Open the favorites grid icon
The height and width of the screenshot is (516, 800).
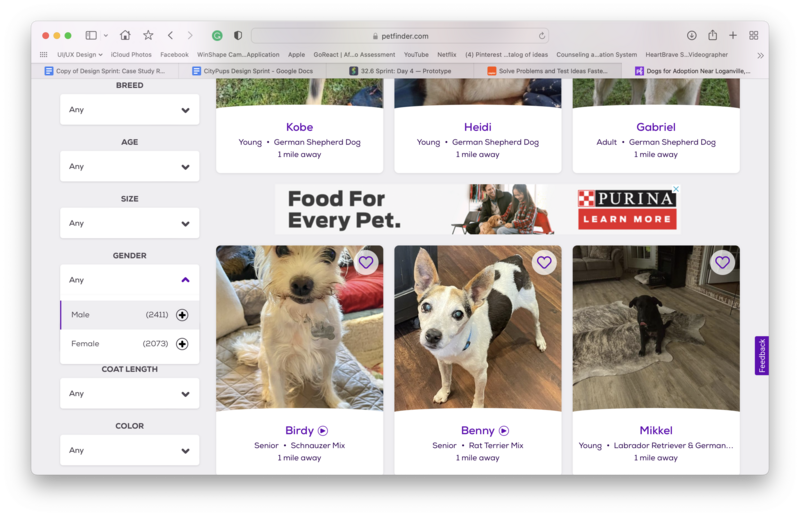point(43,55)
